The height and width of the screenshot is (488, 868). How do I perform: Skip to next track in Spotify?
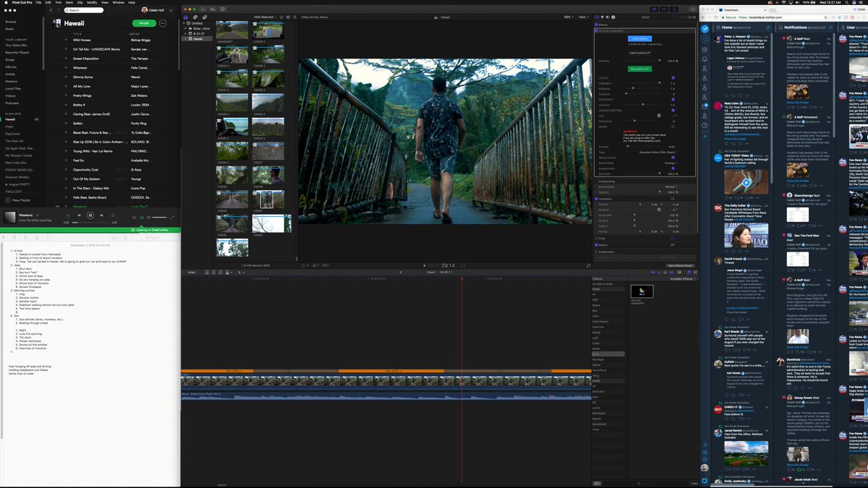tap(102, 215)
